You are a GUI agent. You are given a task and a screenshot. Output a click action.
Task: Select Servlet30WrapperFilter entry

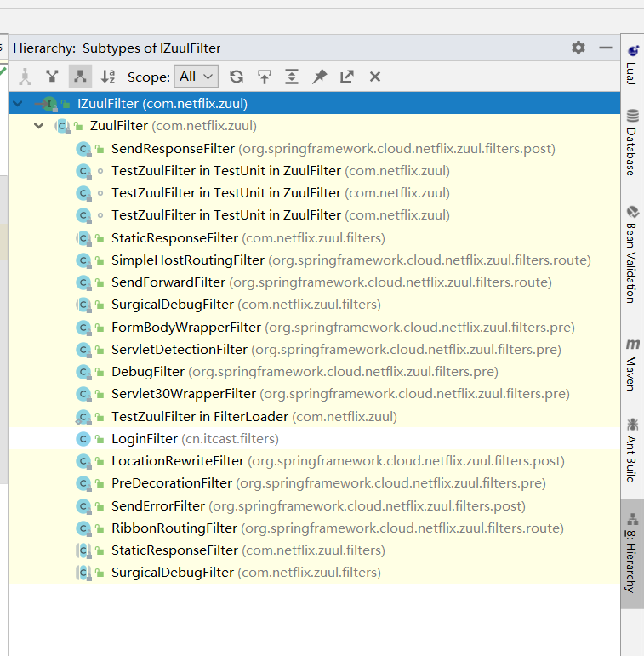315,394
